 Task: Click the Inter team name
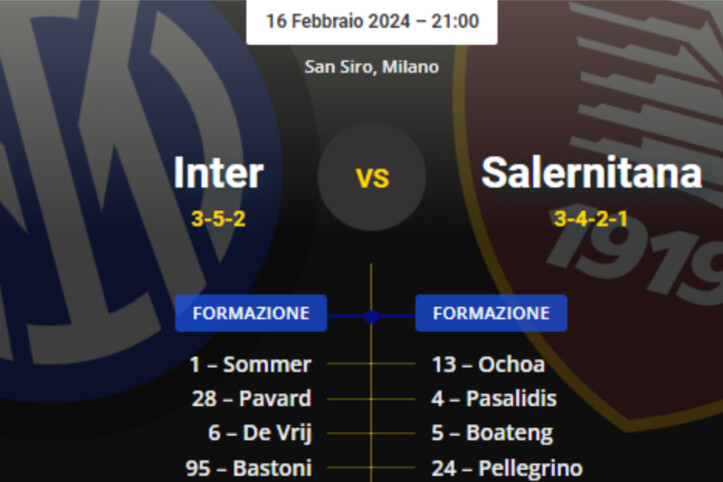(218, 173)
